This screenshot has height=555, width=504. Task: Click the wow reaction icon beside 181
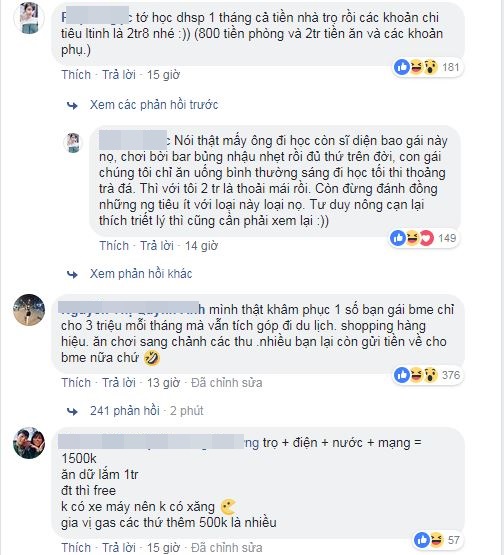coord(430,67)
